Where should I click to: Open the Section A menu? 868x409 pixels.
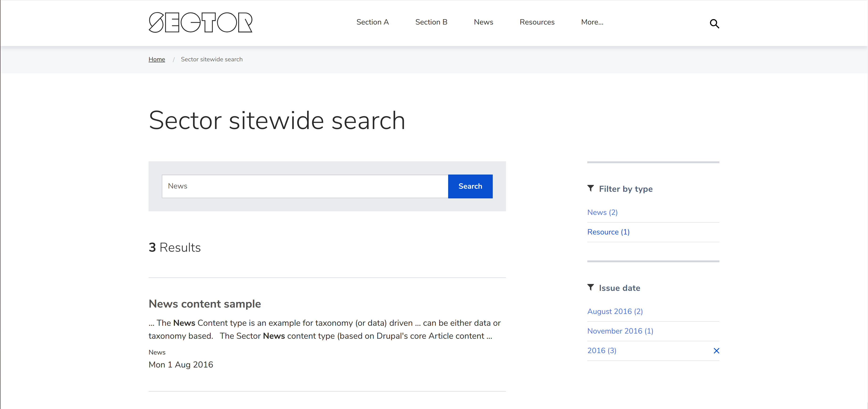tap(372, 22)
